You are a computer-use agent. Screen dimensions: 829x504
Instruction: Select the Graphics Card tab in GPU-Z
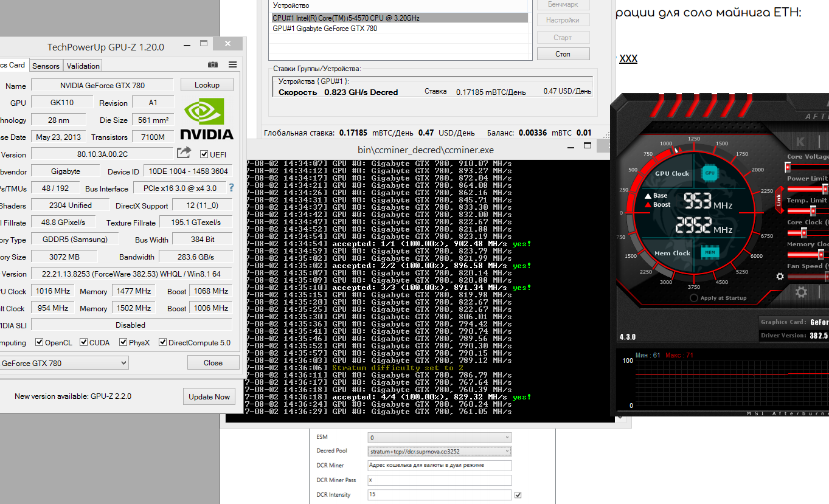[13, 65]
